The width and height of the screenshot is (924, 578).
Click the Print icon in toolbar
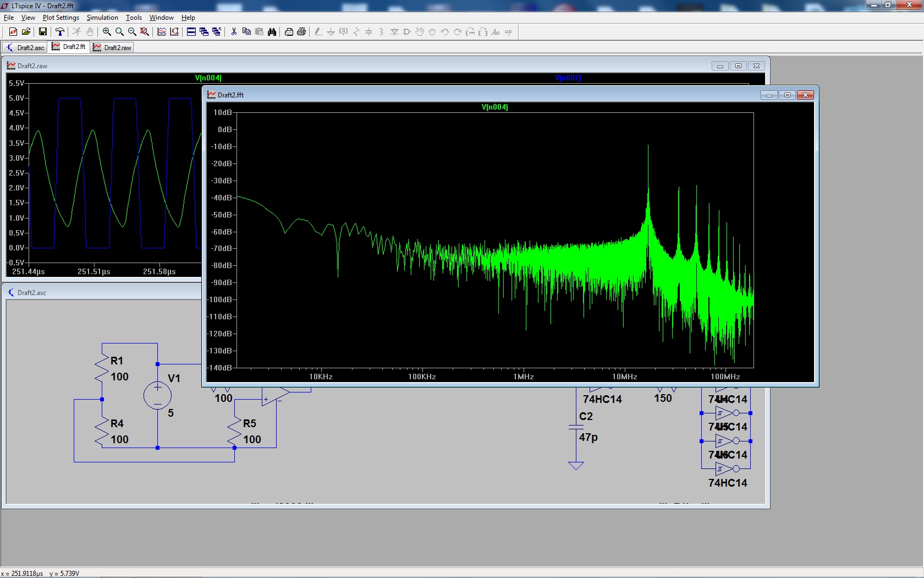pyautogui.click(x=301, y=32)
